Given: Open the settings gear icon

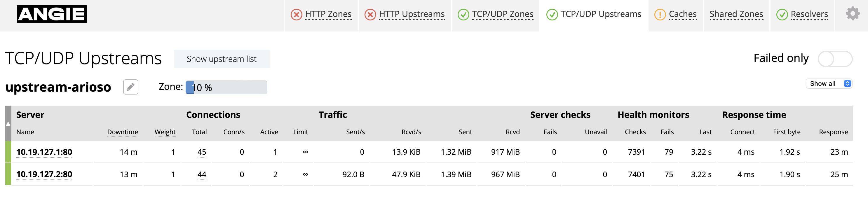Looking at the screenshot, I should pyautogui.click(x=853, y=14).
